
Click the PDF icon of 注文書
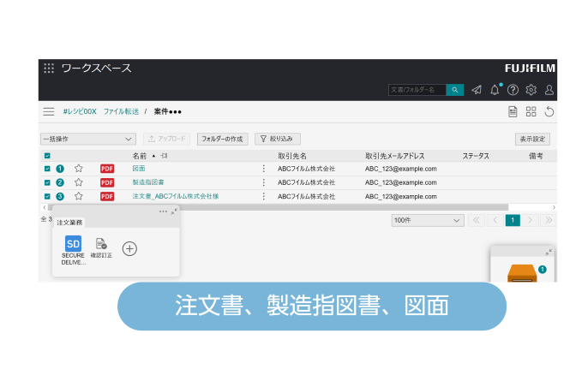point(107,196)
